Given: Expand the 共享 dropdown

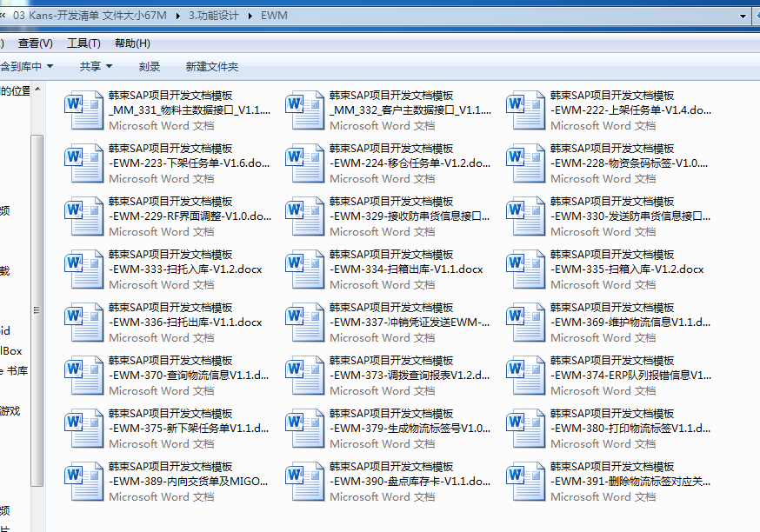Looking at the screenshot, I should [x=96, y=66].
